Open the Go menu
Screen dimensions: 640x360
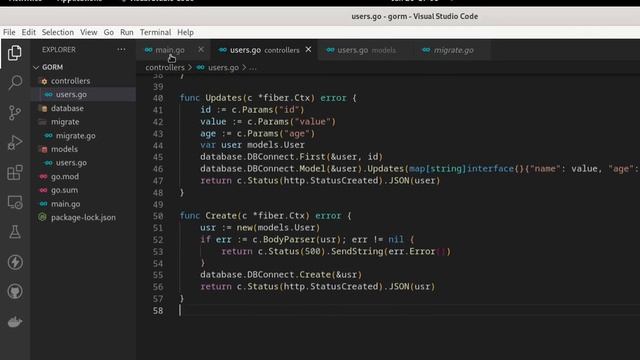click(109, 32)
